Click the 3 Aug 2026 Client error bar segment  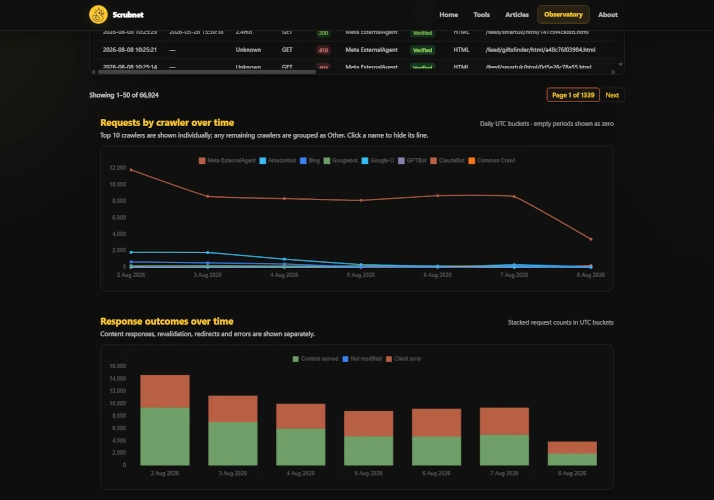233,409
